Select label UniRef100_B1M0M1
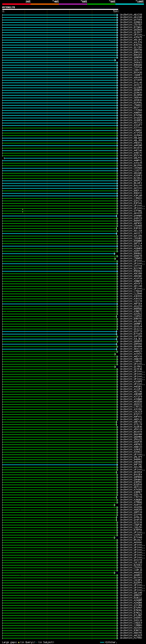This screenshot has height=644, width=146. (131, 103)
